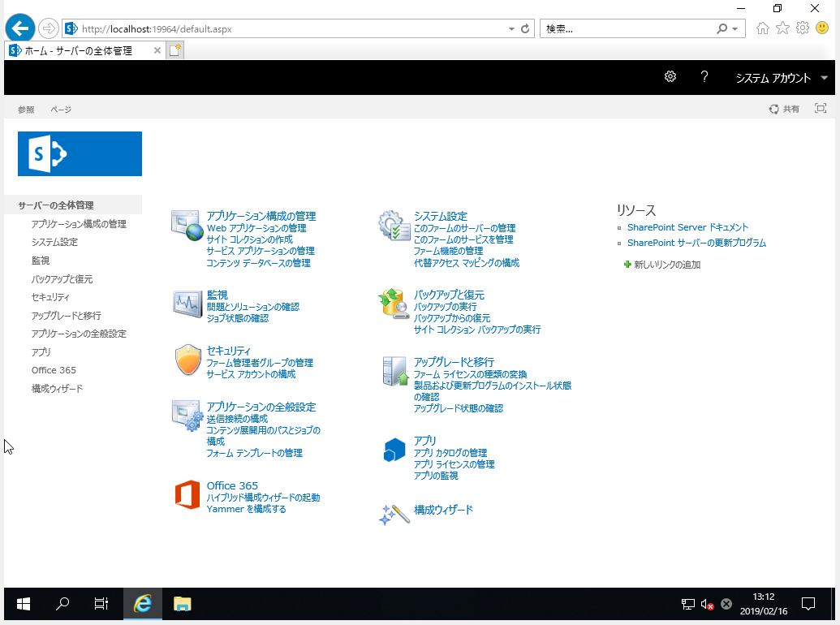Open Internet Explorer tools gear icon
The image size is (840, 625).
803,28
